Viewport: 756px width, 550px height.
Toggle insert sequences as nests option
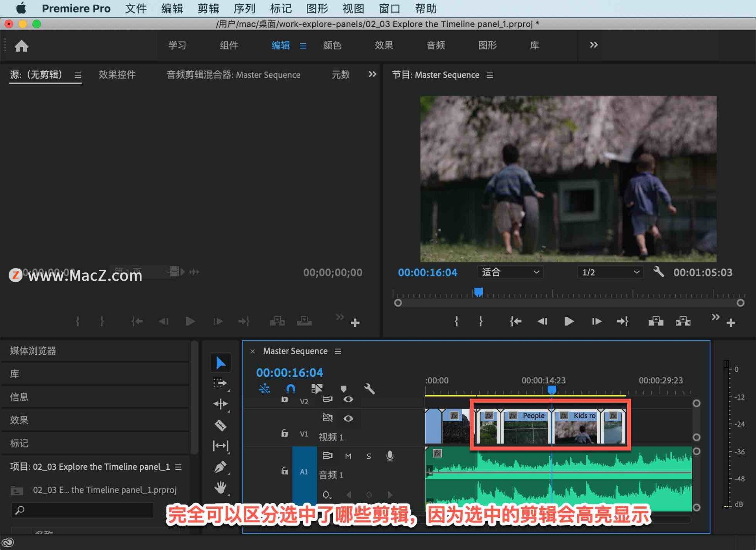click(264, 389)
